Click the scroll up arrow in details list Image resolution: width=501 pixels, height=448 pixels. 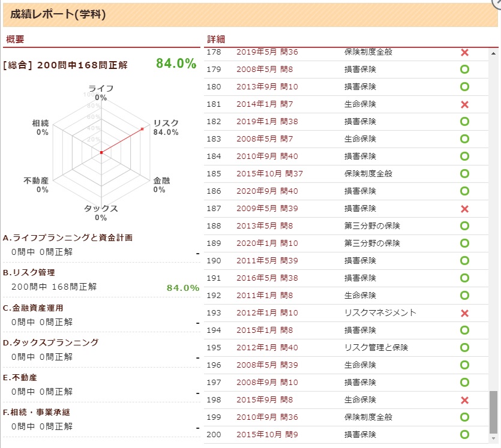(493, 53)
